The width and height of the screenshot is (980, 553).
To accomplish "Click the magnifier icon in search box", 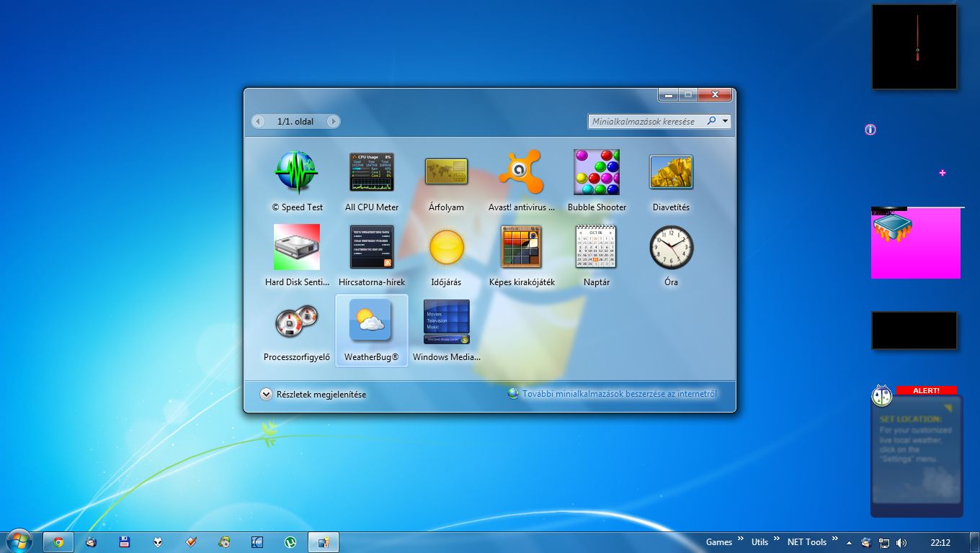I will coord(711,121).
